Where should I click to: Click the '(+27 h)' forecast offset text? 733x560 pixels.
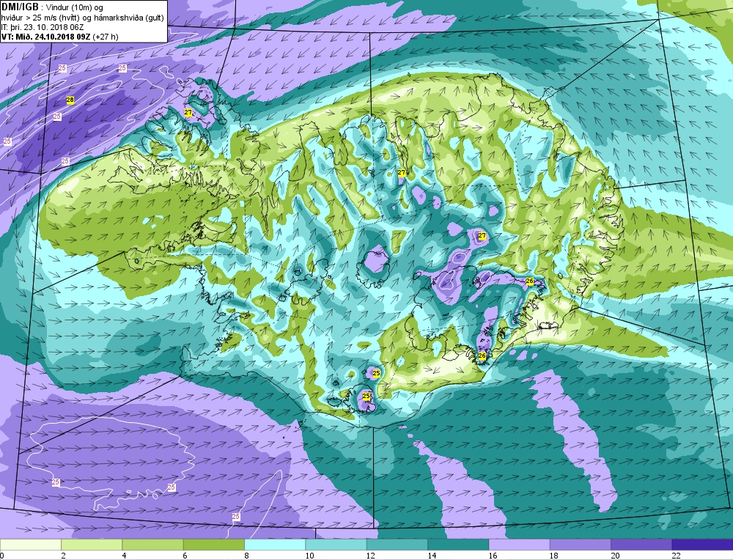(x=106, y=37)
